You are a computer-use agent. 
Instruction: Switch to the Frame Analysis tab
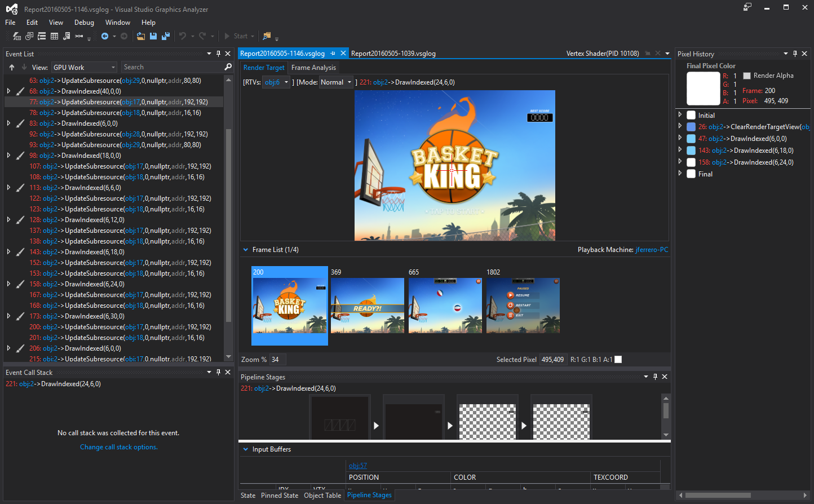313,68
